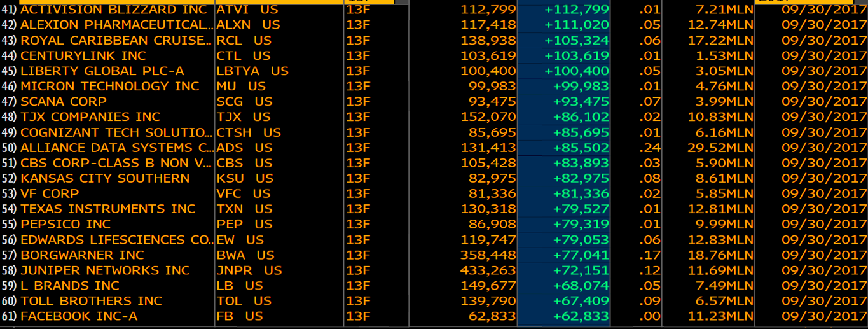Select row number 50)
This screenshot has width=868, height=329.
[x=10, y=148]
